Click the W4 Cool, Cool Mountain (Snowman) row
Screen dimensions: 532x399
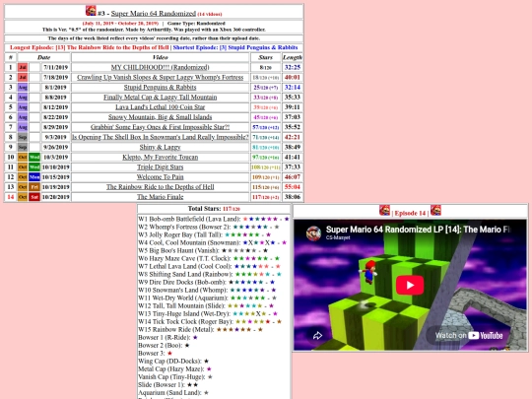[x=213, y=242]
